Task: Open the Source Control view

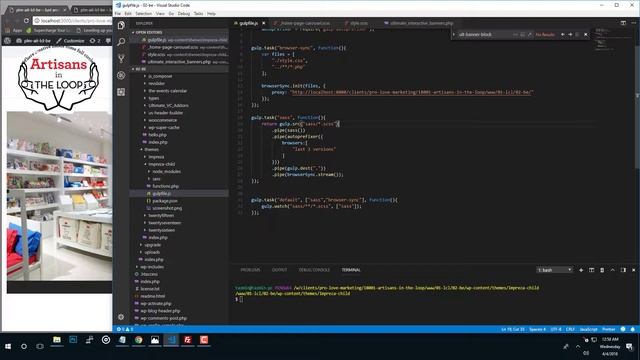Action: click(x=121, y=58)
